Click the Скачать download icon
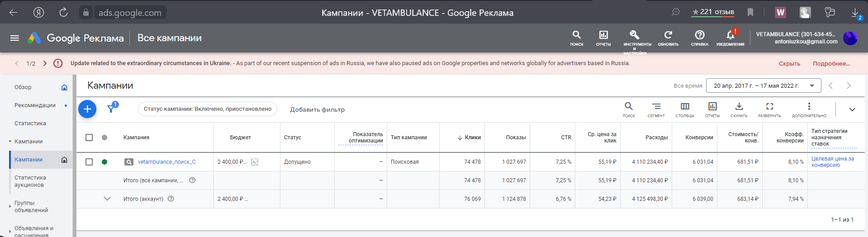The width and height of the screenshot is (868, 237). click(x=739, y=107)
